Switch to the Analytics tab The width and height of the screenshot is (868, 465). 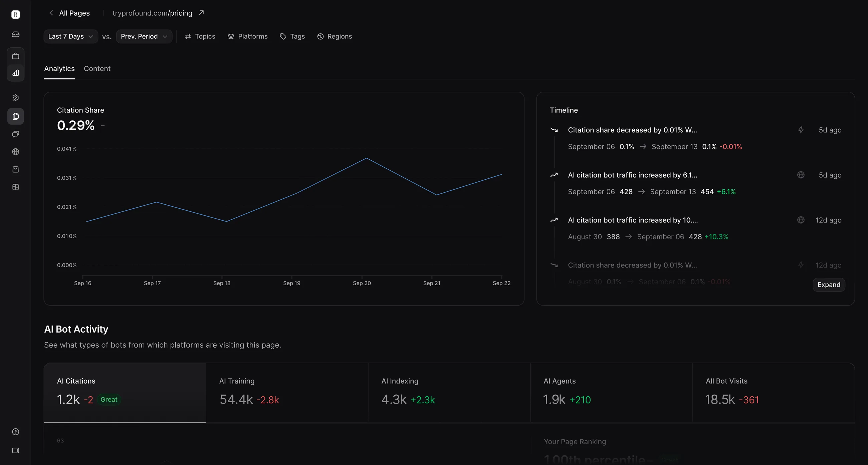59,69
